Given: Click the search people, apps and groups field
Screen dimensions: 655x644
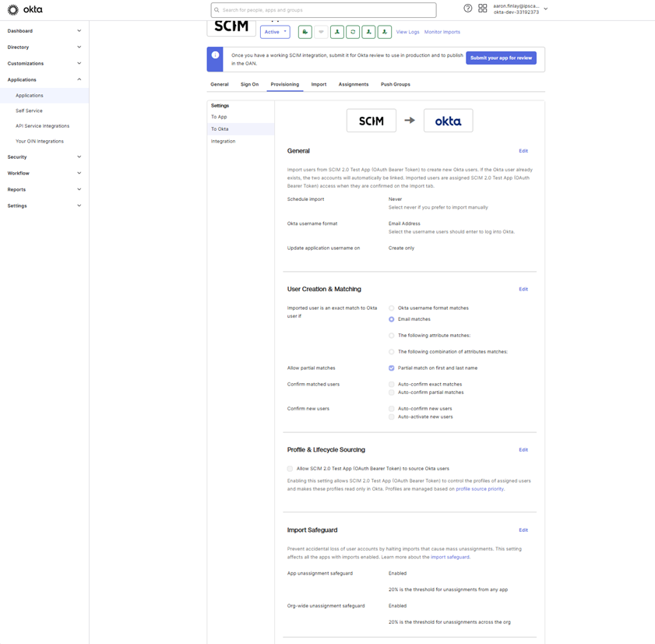Looking at the screenshot, I should coord(323,10).
